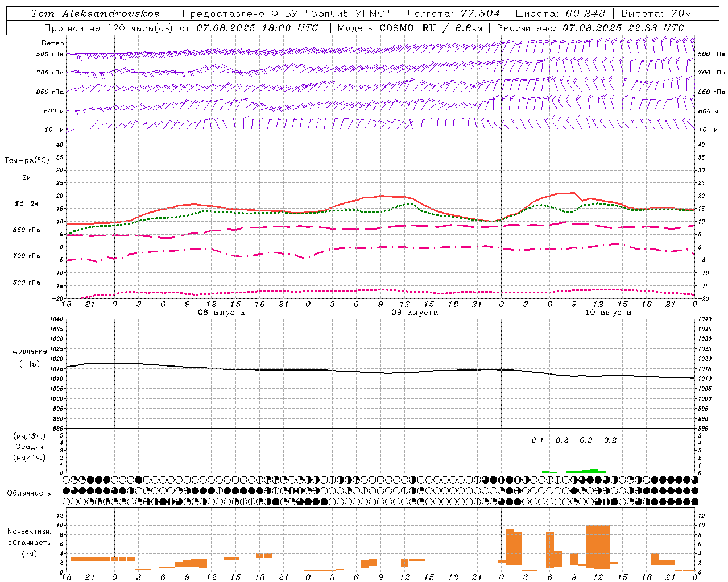Viewport: 728px width, 582px height.
Task: Select the forecast start 07.08.2025 18:00 UTC
Action: coord(257,28)
